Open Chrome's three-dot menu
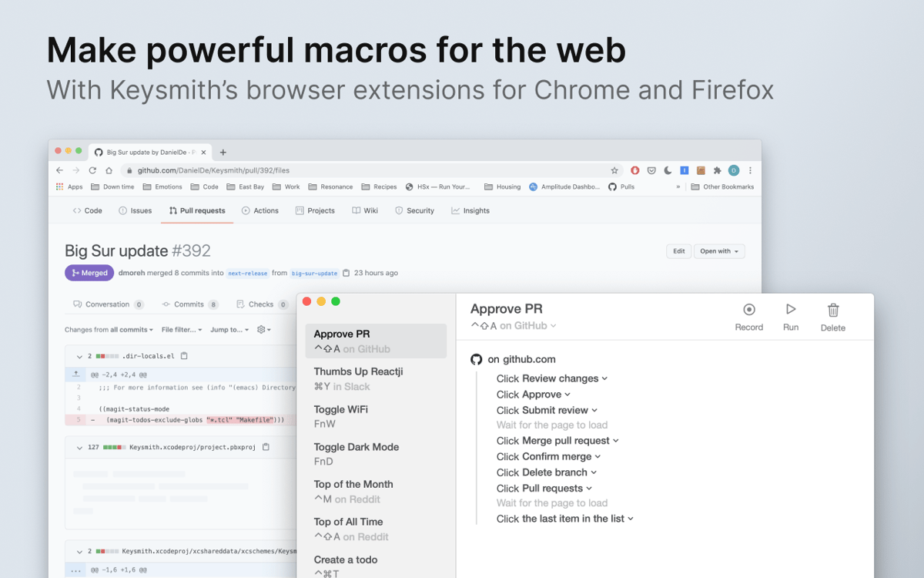 [x=751, y=170]
